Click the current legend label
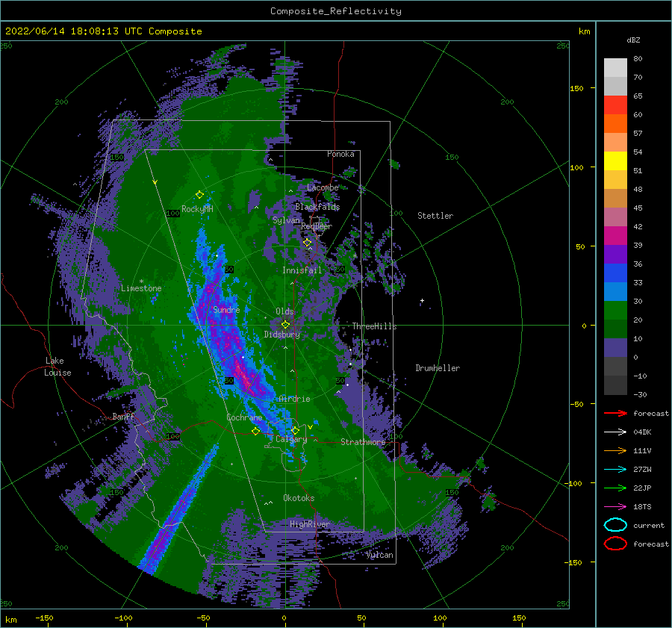 (x=649, y=525)
